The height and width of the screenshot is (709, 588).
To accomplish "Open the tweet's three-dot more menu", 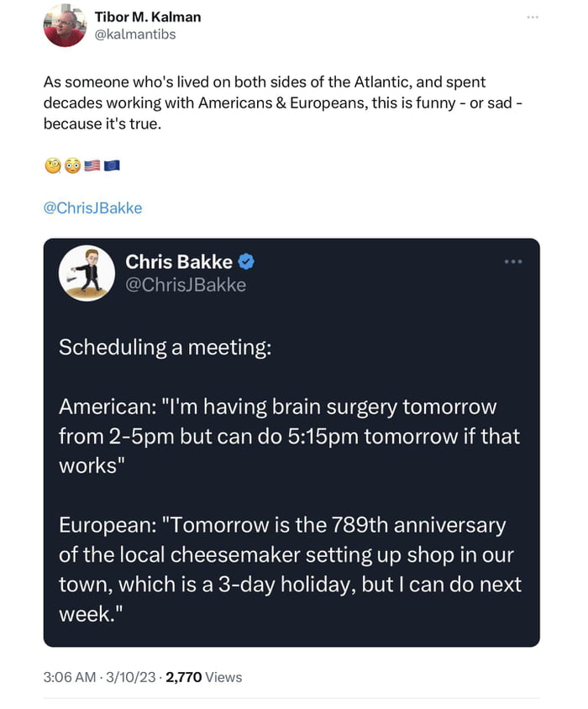I will pyautogui.click(x=533, y=17).
